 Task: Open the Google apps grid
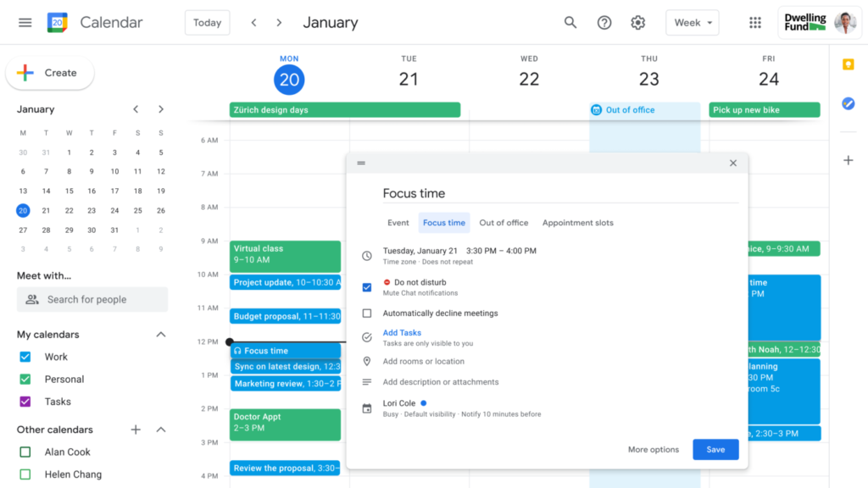coord(755,22)
